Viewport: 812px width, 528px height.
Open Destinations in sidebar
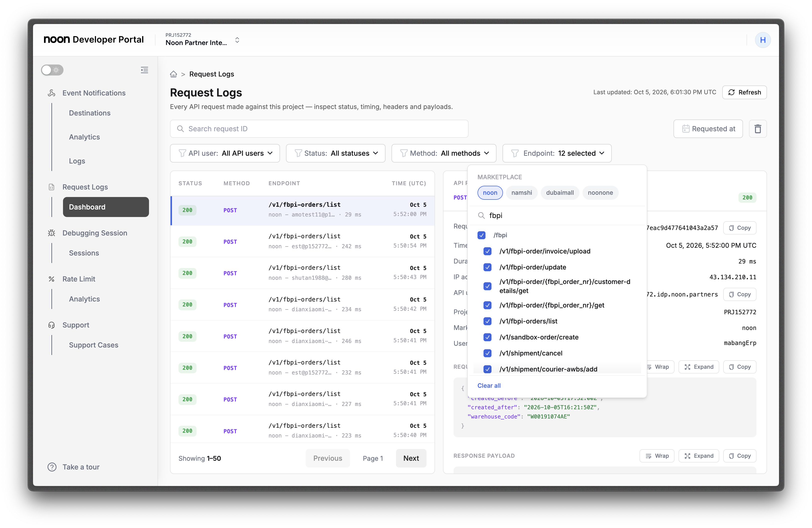pyautogui.click(x=89, y=113)
